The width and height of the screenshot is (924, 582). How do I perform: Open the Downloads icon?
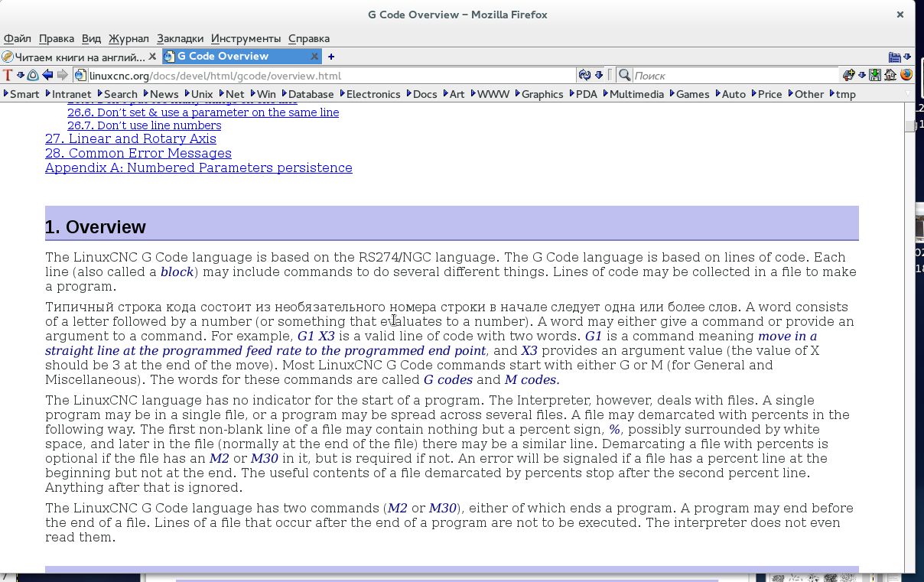[874, 75]
